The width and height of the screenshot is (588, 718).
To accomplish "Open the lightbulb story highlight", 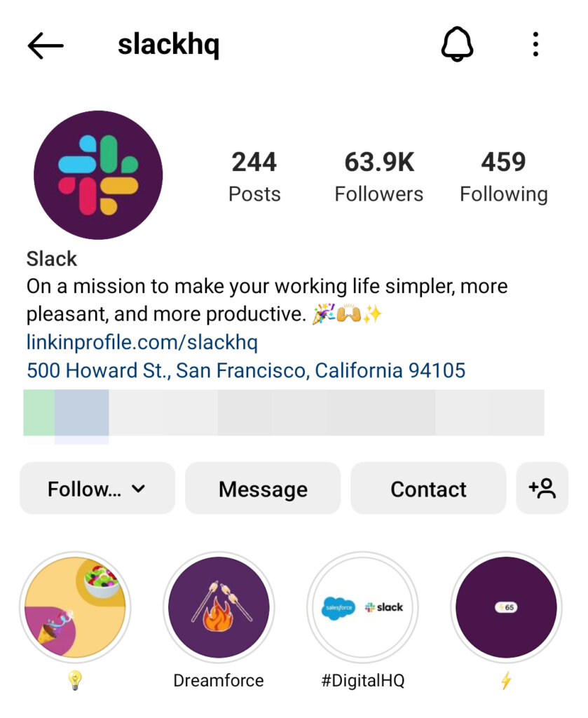I will (76, 608).
